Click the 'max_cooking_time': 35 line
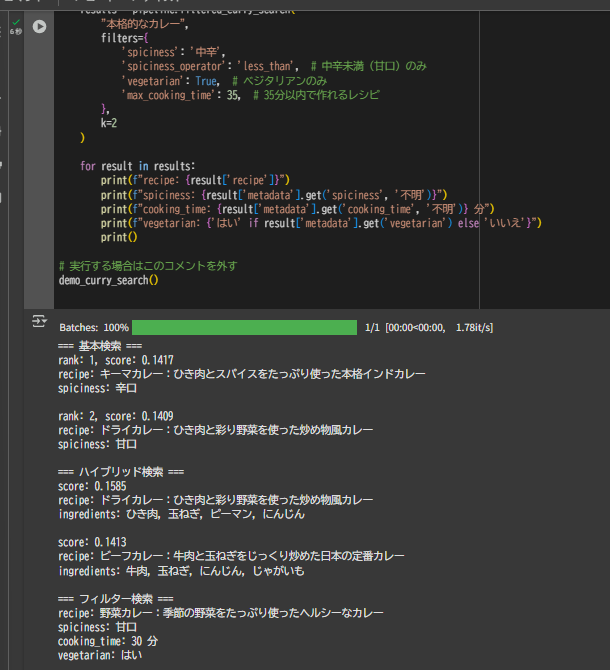This screenshot has width=610, height=670. (250, 95)
